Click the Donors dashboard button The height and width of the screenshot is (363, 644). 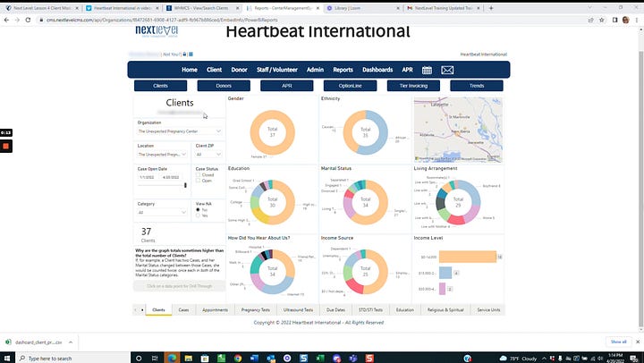pos(224,86)
